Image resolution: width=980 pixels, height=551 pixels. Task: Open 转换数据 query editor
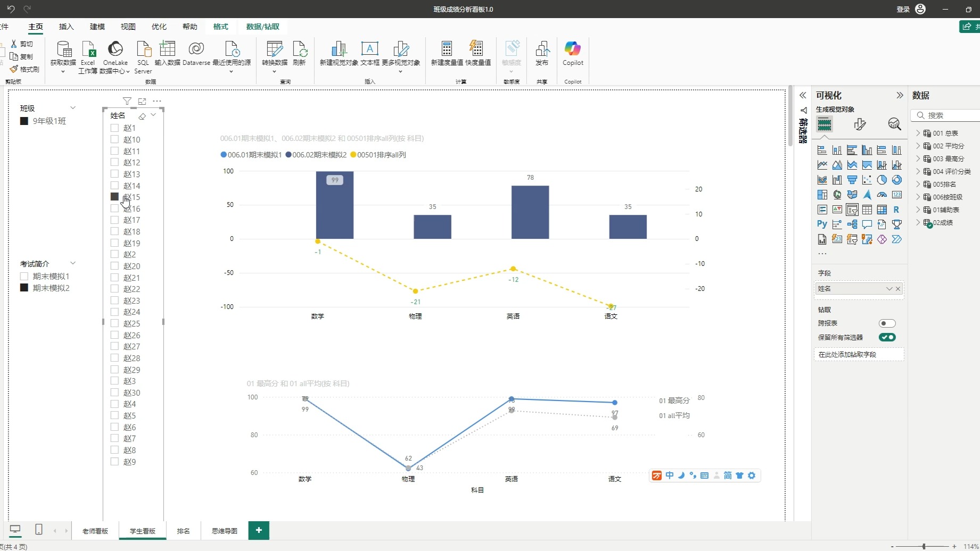click(275, 57)
